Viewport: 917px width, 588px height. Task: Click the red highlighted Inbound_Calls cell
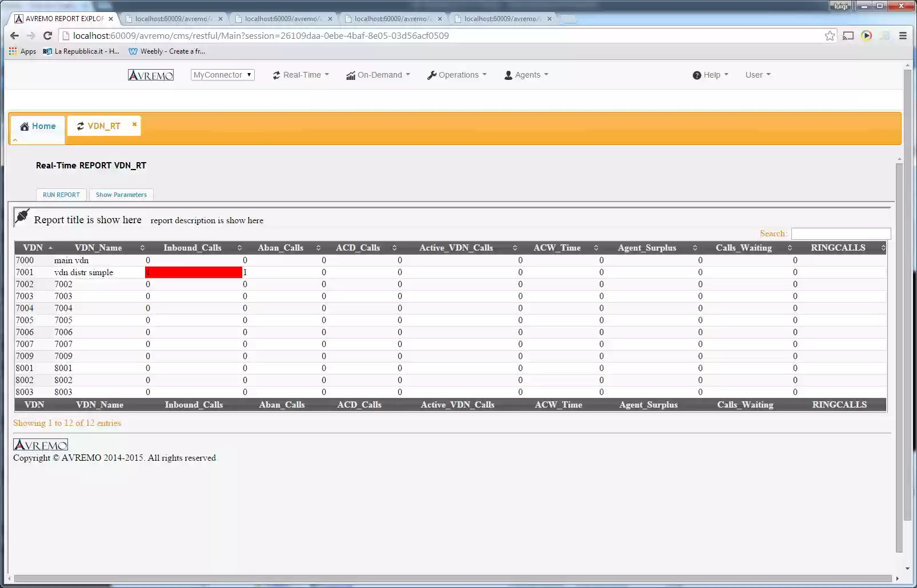[x=193, y=272]
